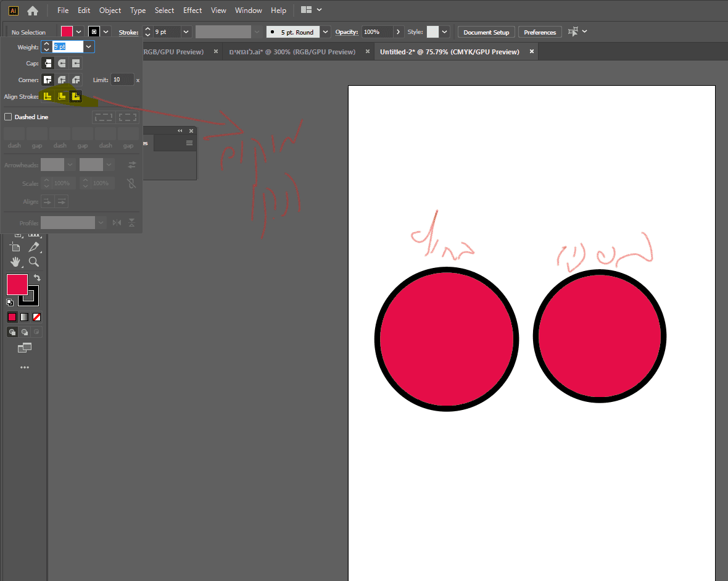Expand the Opacity options arrow
The width and height of the screenshot is (728, 581).
click(399, 32)
